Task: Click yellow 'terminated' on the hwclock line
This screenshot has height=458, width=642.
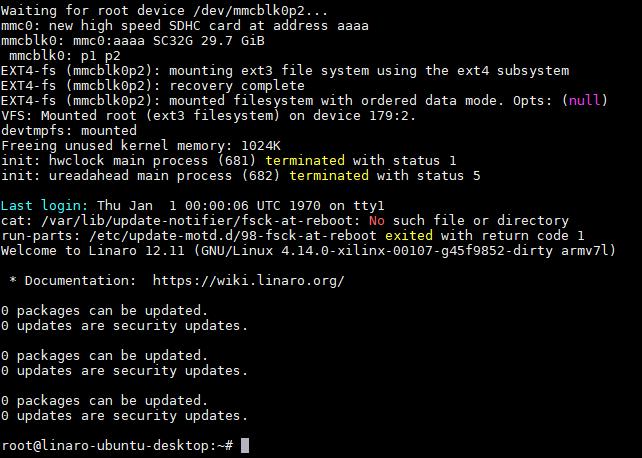Action: (x=306, y=160)
